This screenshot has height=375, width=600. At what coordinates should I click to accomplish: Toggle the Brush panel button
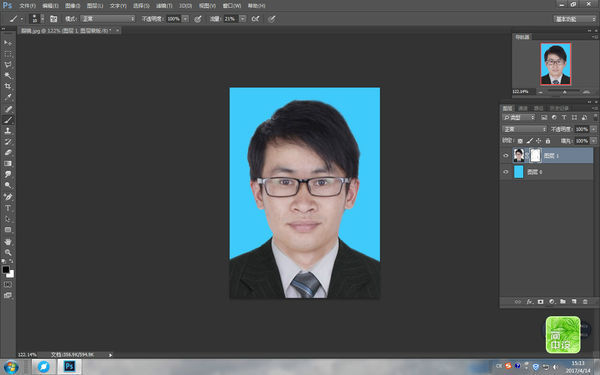click(54, 19)
